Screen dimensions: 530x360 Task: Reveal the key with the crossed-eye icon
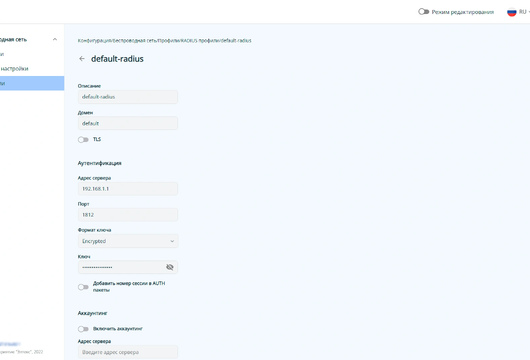coord(170,267)
